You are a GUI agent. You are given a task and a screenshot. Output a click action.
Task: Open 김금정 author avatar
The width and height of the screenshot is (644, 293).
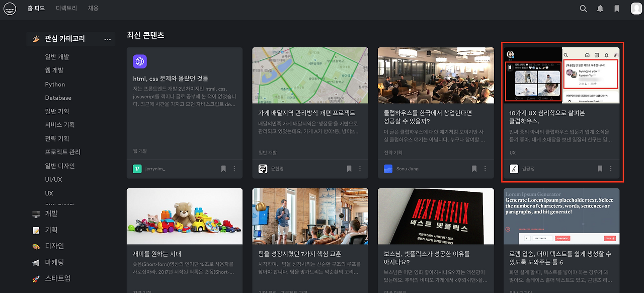tap(514, 169)
